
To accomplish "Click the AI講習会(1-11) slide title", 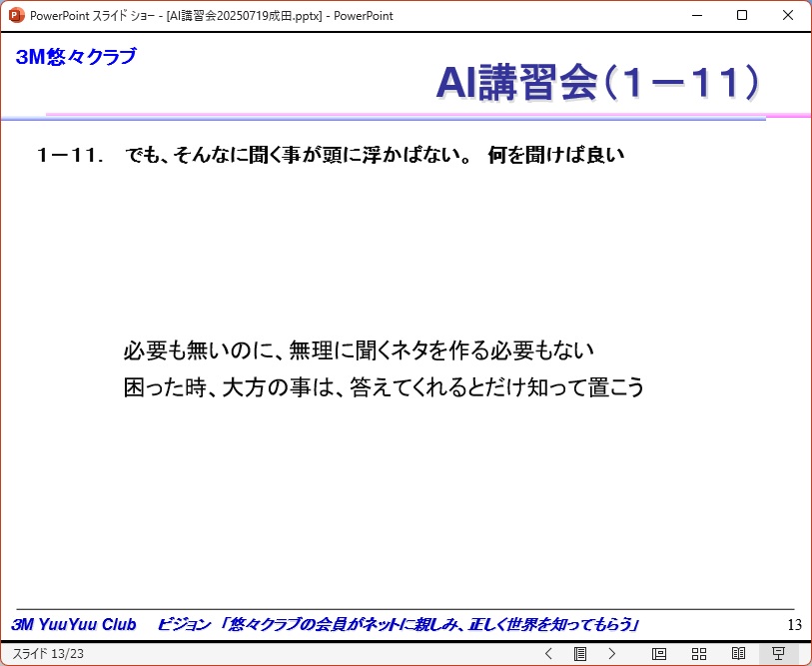I will 596,84.
